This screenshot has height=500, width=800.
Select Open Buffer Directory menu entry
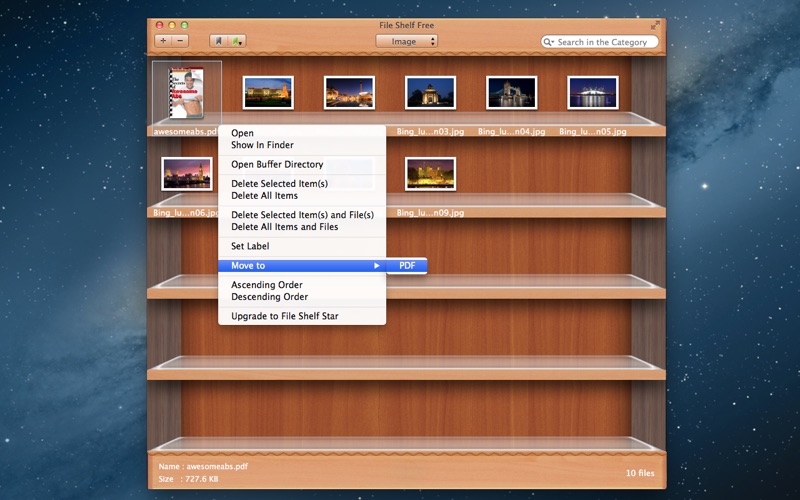pos(302,164)
